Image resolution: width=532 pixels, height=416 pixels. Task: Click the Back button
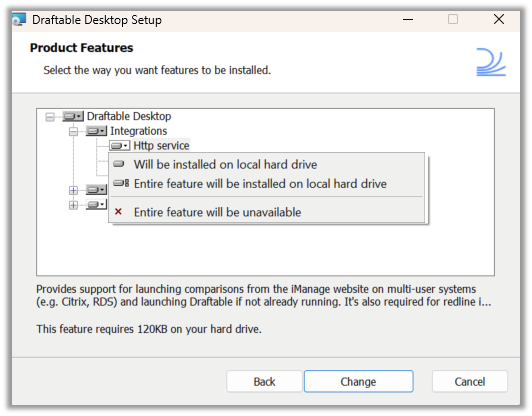click(x=264, y=381)
